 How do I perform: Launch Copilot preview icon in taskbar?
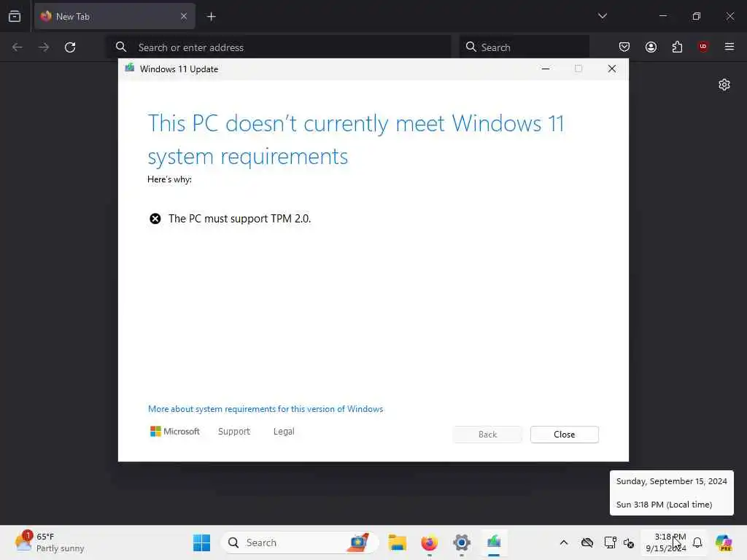724,542
